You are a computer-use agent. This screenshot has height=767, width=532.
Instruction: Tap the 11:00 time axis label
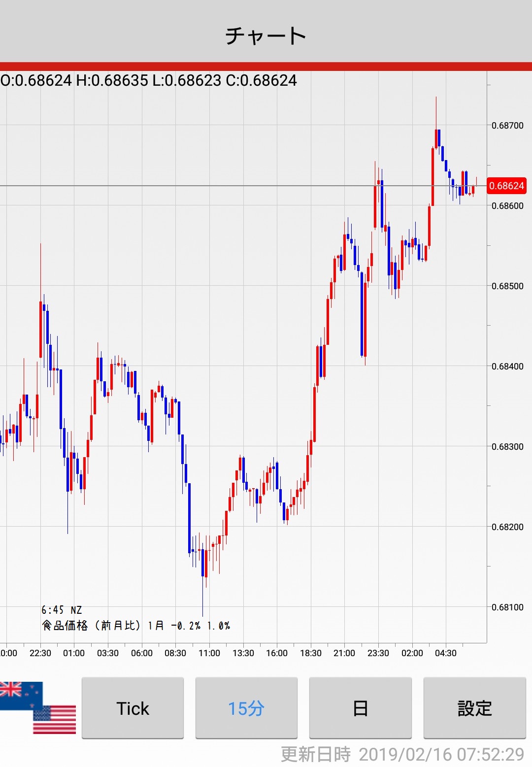(209, 653)
